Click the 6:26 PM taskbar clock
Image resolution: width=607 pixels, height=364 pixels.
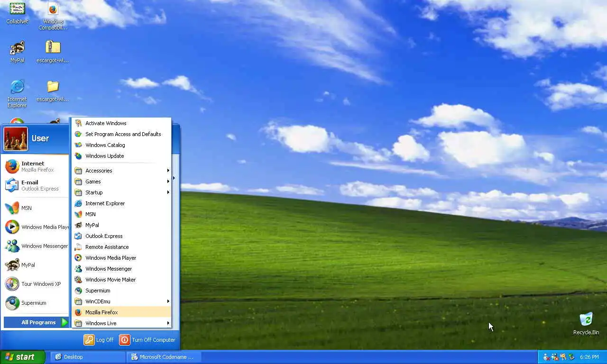point(589,357)
